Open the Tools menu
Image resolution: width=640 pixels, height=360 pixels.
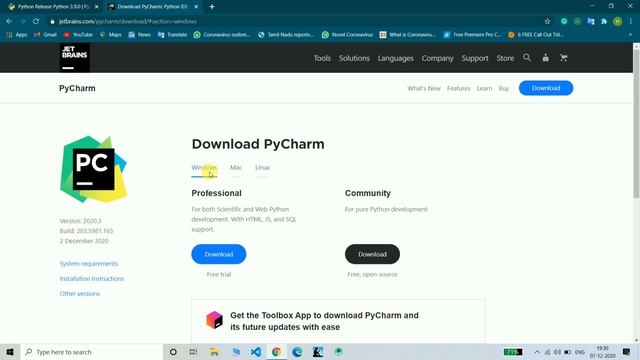click(x=322, y=58)
